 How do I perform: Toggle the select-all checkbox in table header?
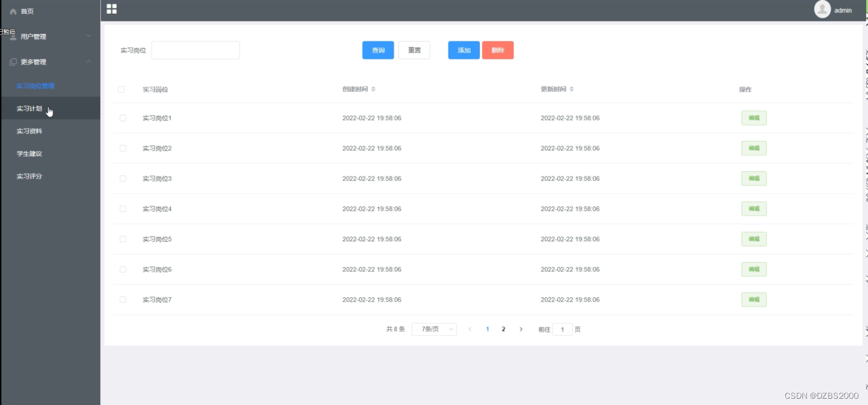pyautogui.click(x=121, y=90)
